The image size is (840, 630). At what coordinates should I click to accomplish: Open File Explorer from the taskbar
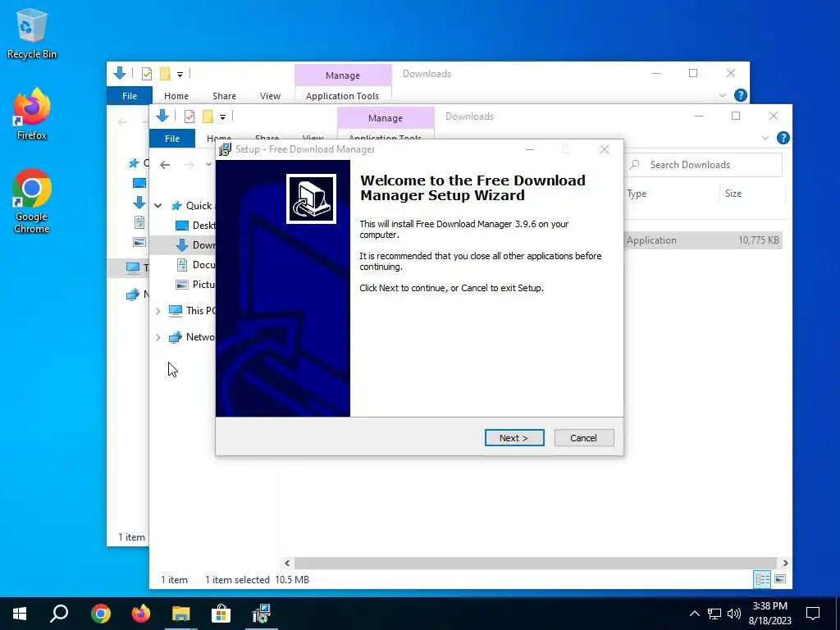point(181,614)
